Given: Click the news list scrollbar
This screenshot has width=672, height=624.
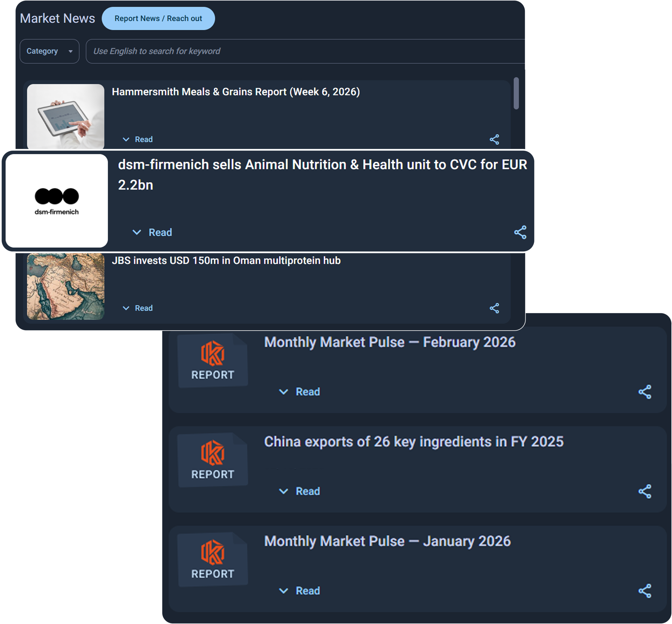Looking at the screenshot, I should 516,93.
